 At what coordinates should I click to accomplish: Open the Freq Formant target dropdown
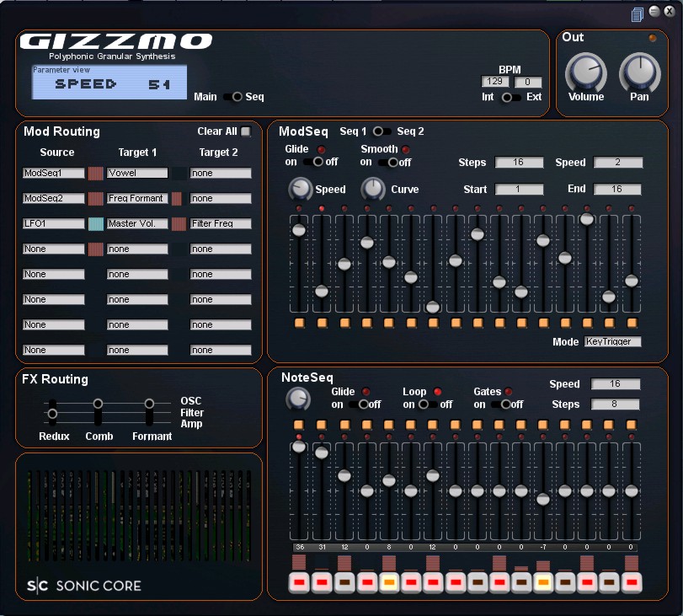(137, 198)
